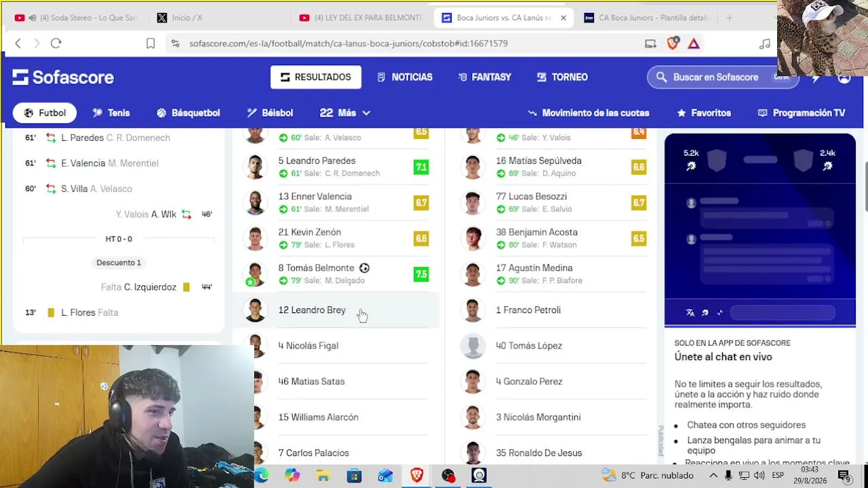Select the Béisbol sport tab
868x488 pixels.
point(270,113)
